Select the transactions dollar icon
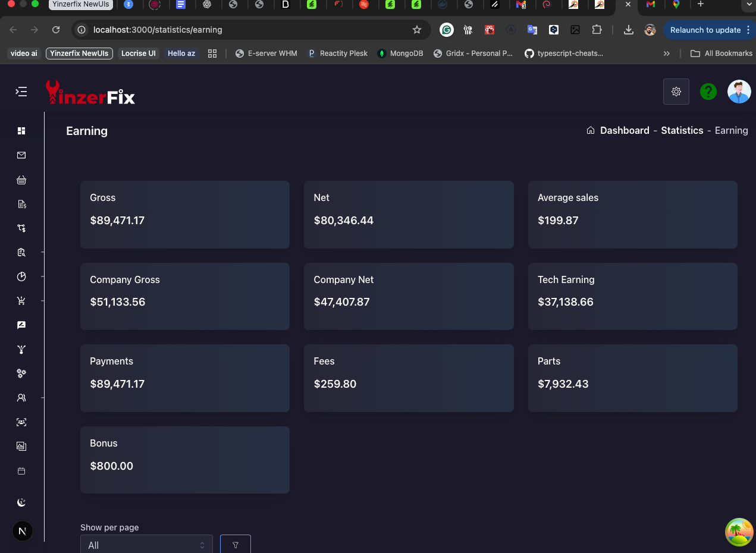 click(x=21, y=228)
